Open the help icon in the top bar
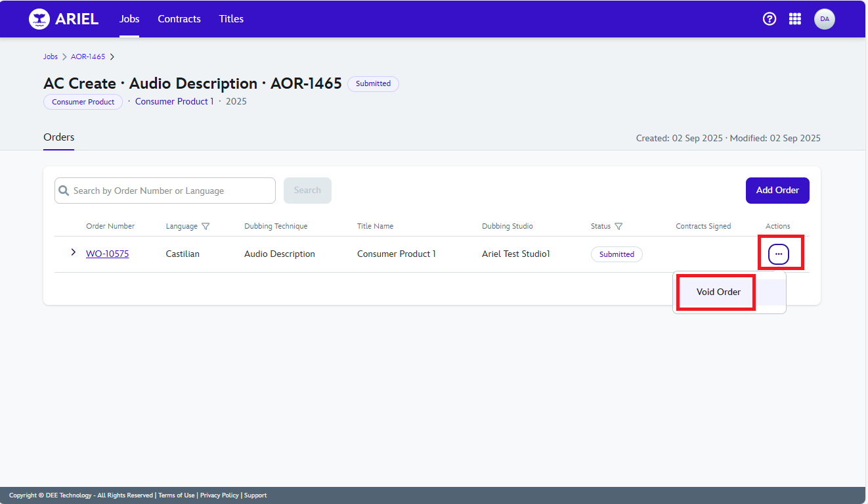868x504 pixels. coord(769,18)
